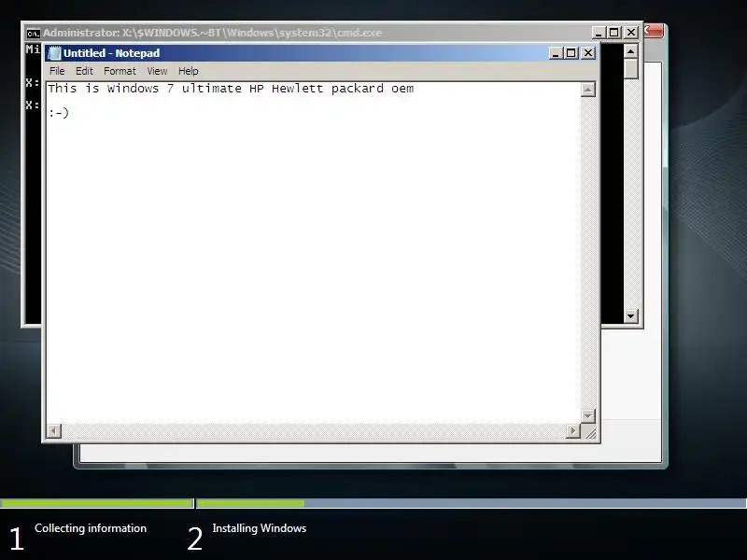Viewport: 747px width, 560px height.
Task: Click the Notepad window title text
Action: click(x=111, y=53)
